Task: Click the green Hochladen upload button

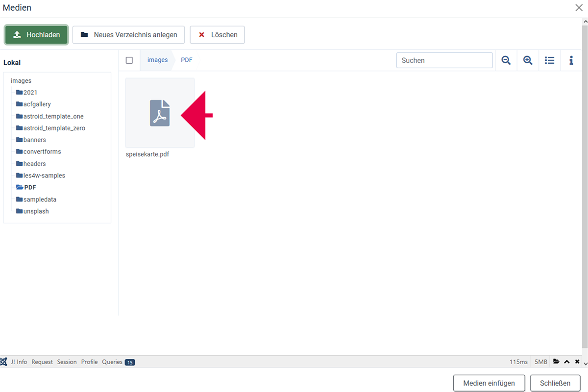Action: click(36, 35)
